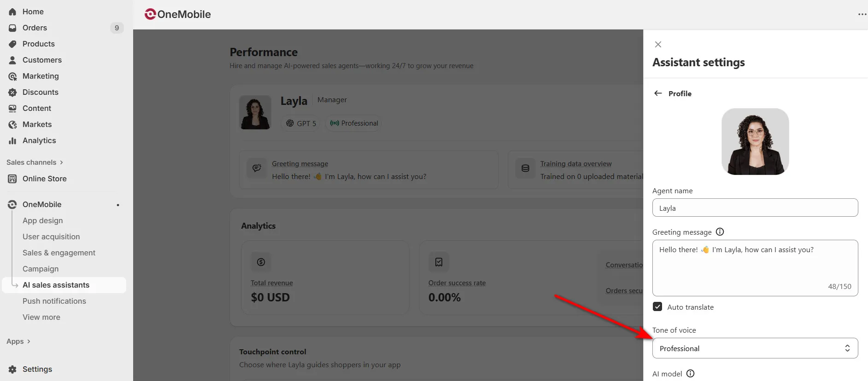Click the Content image icon

12,109
